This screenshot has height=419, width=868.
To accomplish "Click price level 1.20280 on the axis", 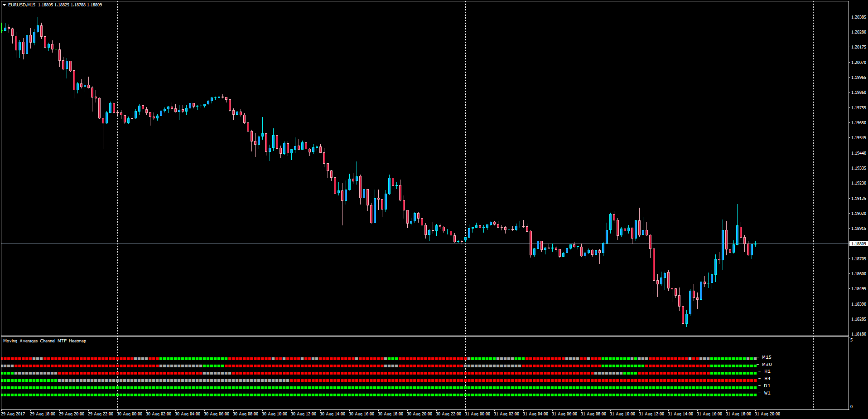I will coord(859,32).
